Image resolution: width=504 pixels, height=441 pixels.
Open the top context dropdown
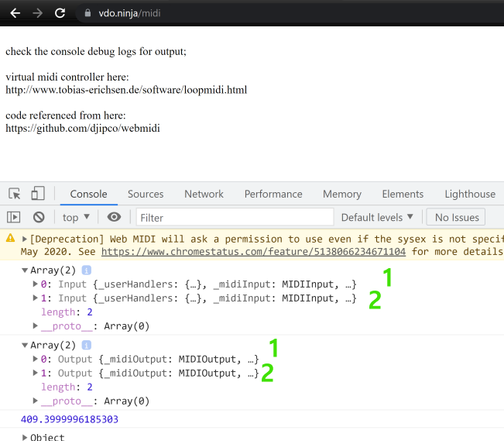(x=77, y=217)
